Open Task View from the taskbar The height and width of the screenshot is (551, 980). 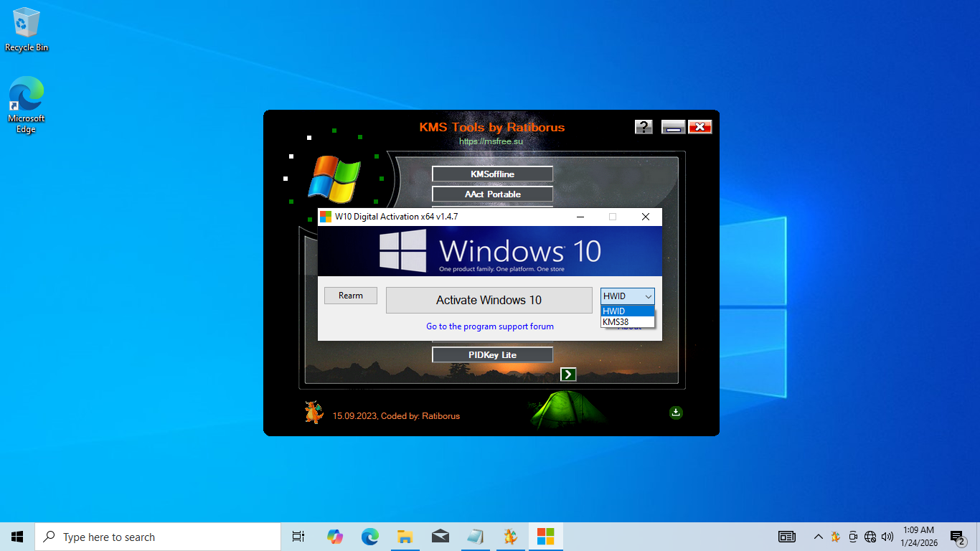point(298,537)
